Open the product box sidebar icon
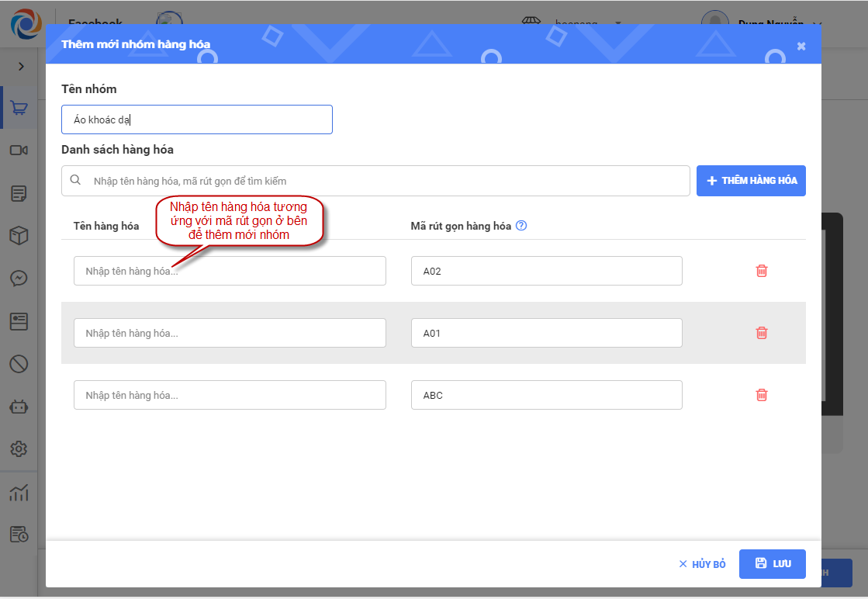This screenshot has width=868, height=599. click(19, 236)
